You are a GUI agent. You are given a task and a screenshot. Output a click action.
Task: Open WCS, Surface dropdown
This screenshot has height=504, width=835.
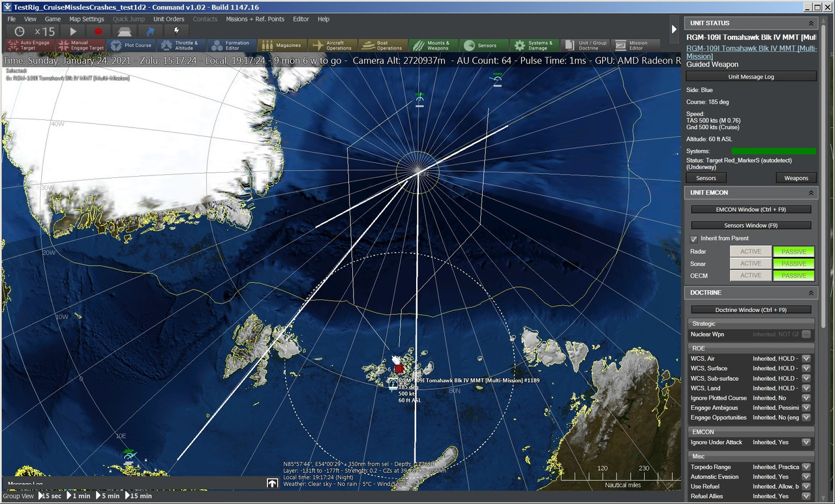pos(806,368)
